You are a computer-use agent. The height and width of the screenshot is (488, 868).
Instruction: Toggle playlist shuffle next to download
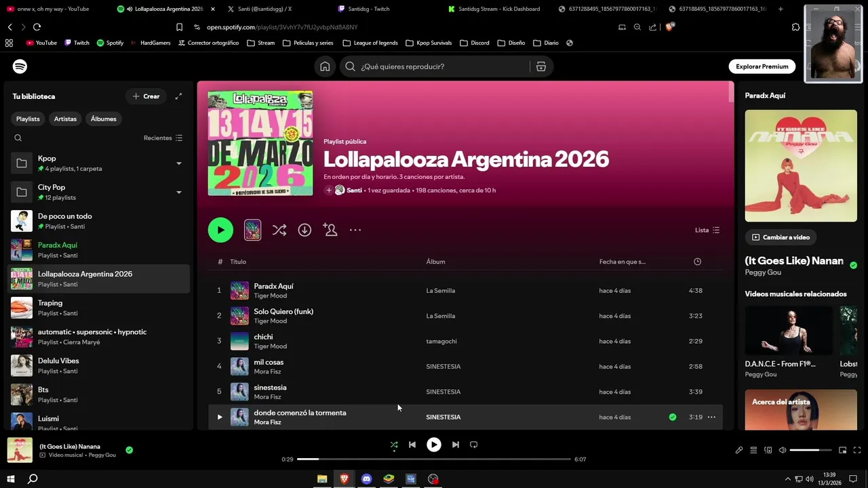[x=279, y=230]
